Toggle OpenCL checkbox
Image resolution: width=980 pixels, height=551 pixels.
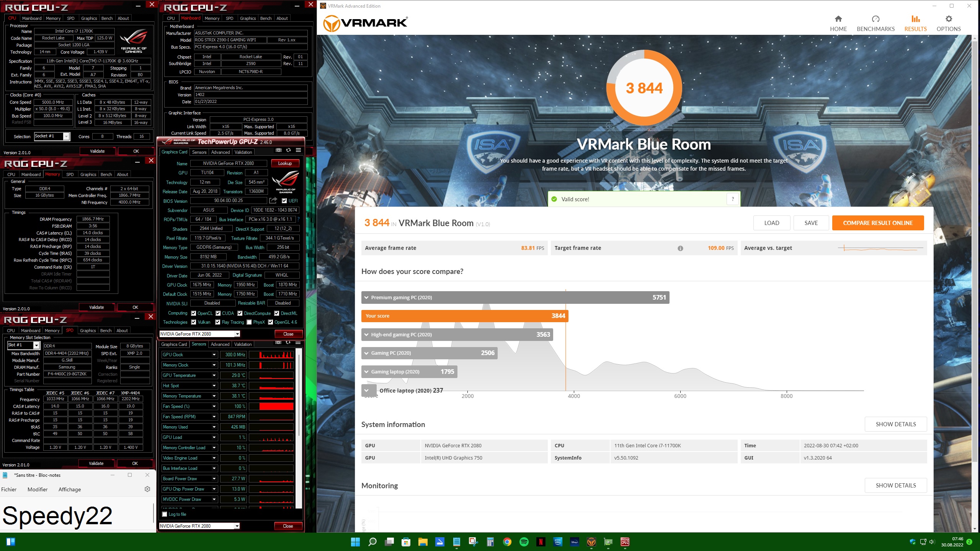point(193,313)
